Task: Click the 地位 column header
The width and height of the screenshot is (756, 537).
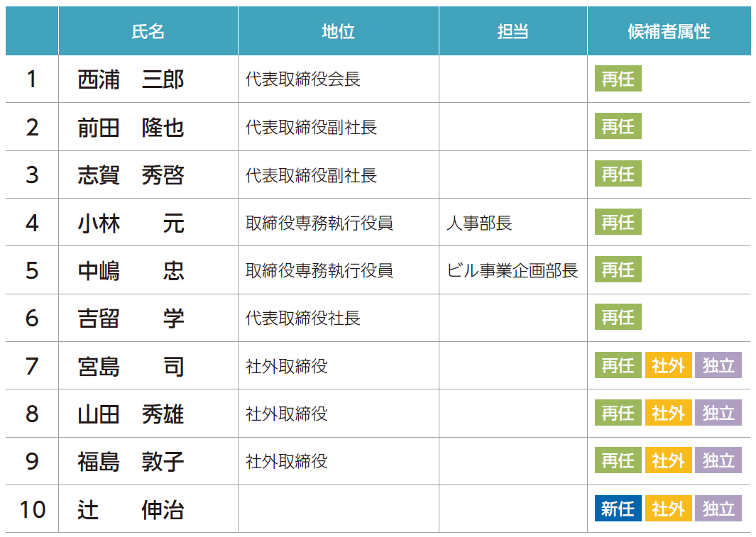Action: [x=338, y=31]
